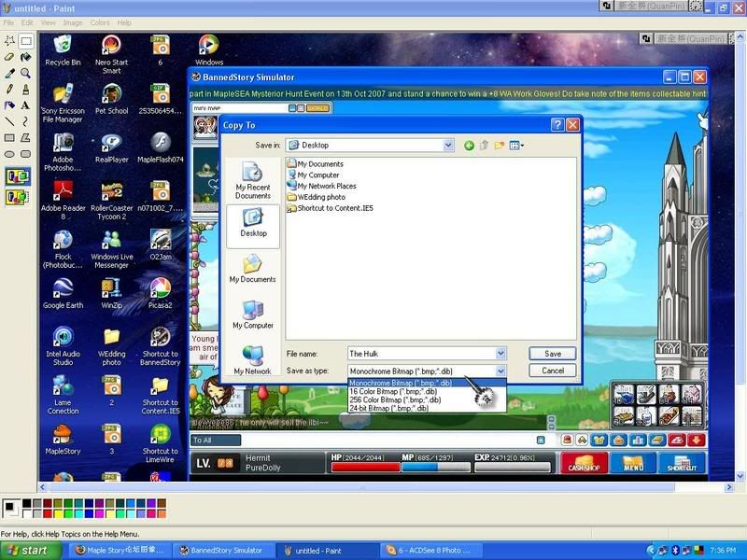747x560 pixels.
Task: Click the Google Earth desktop icon
Action: point(63,293)
